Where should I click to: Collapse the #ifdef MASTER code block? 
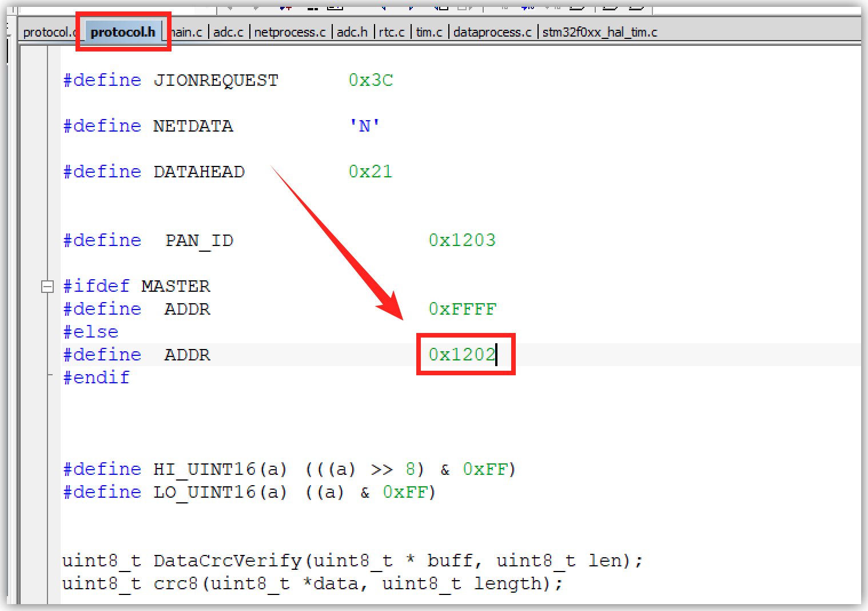pyautogui.click(x=47, y=286)
